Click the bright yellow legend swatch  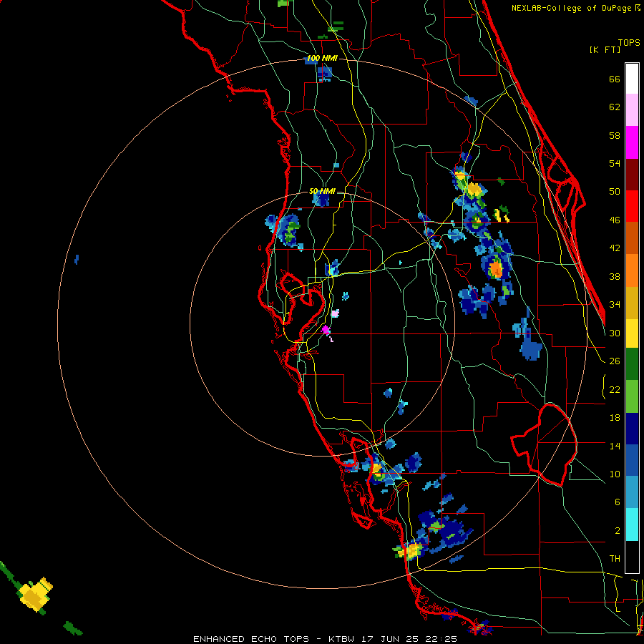coord(632,333)
